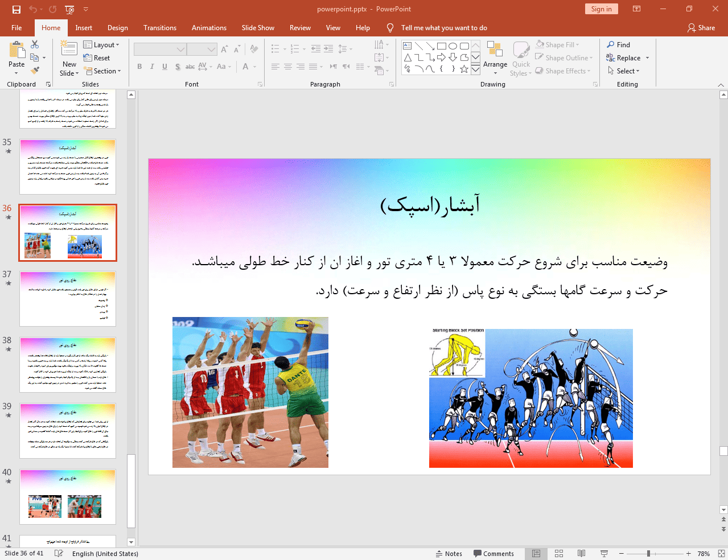The width and height of the screenshot is (728, 560).
Task: Click the Increase Font Size icon
Action: [x=224, y=49]
